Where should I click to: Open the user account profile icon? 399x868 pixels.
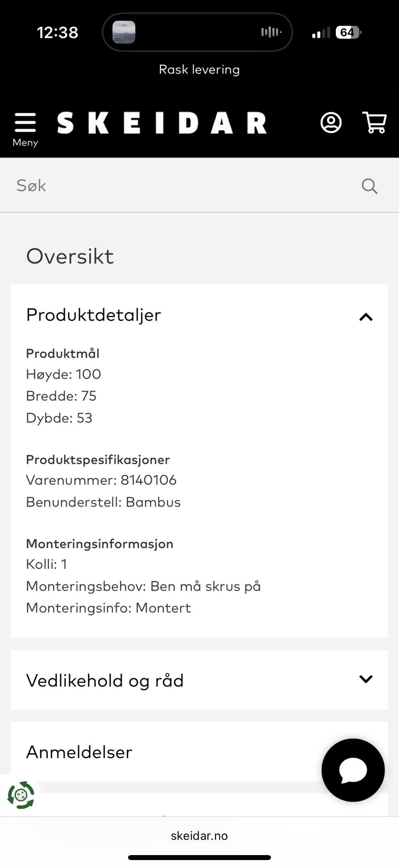point(331,123)
